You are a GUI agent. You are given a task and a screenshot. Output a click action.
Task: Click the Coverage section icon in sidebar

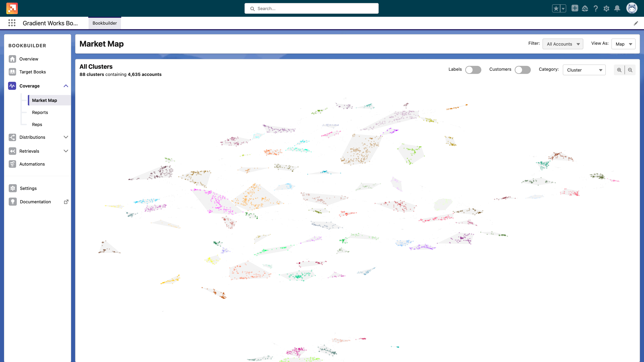pyautogui.click(x=12, y=86)
